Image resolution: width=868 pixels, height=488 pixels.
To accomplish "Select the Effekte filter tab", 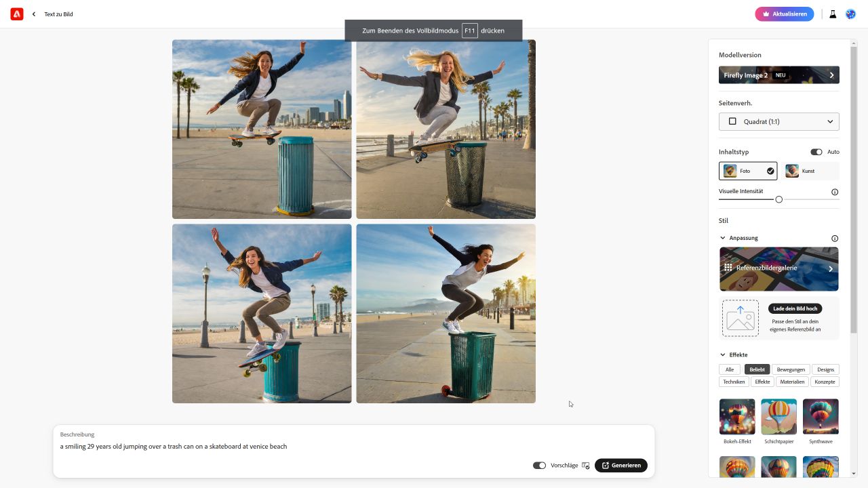I will (762, 382).
